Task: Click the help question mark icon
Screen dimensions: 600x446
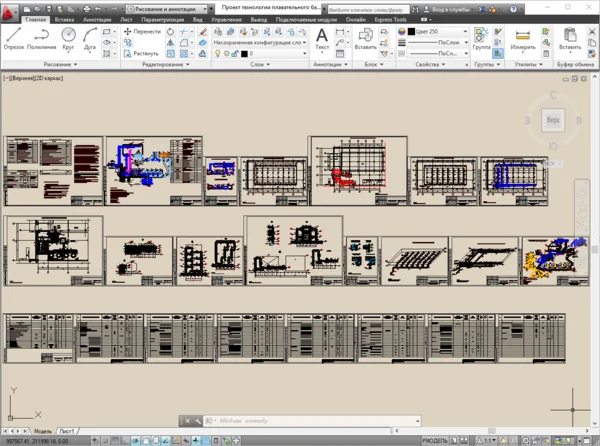Action: 514,9
